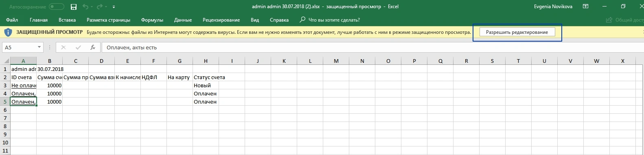Open the Справка tab

tap(279, 20)
